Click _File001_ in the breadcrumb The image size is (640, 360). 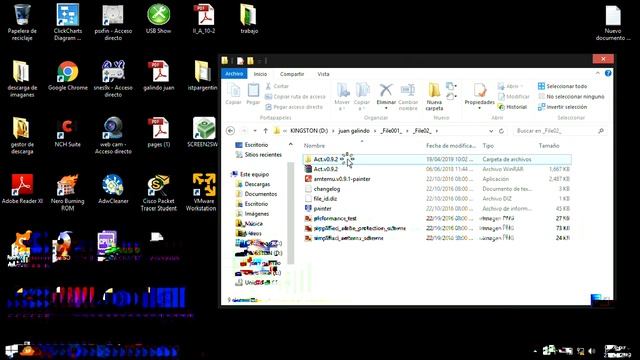(391, 131)
